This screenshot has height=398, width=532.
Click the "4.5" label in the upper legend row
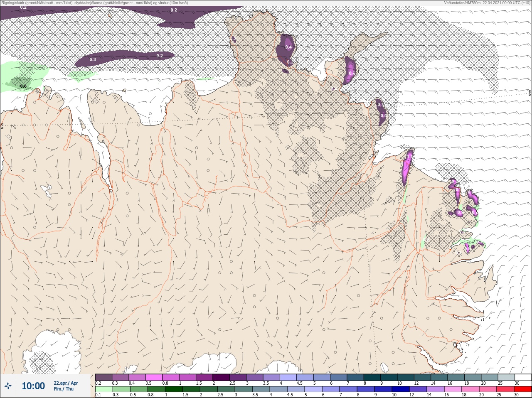point(299,383)
